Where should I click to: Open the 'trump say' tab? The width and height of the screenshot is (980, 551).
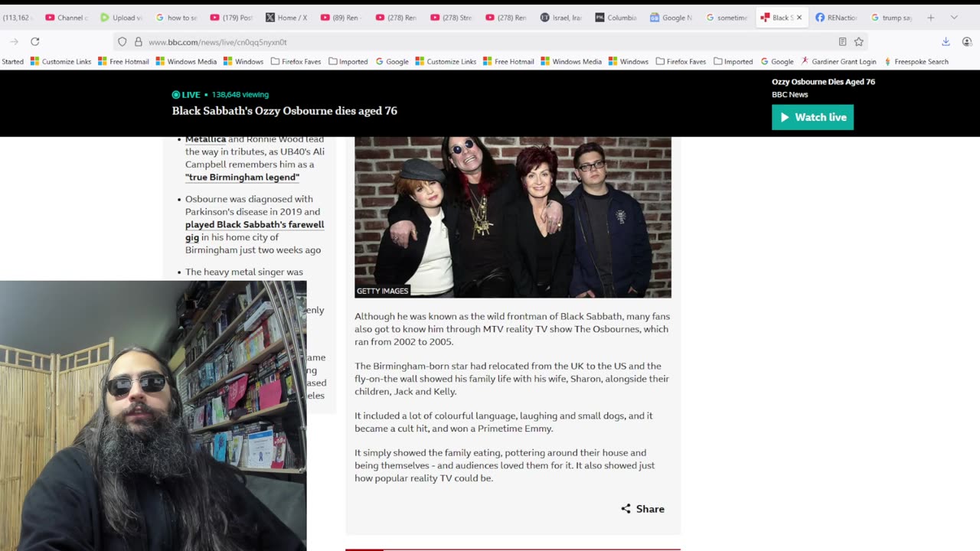tap(892, 18)
